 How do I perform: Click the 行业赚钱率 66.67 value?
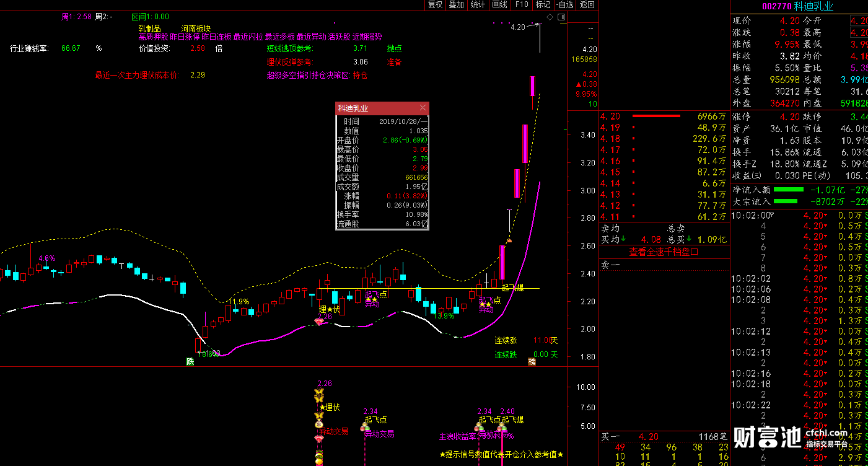[71, 48]
